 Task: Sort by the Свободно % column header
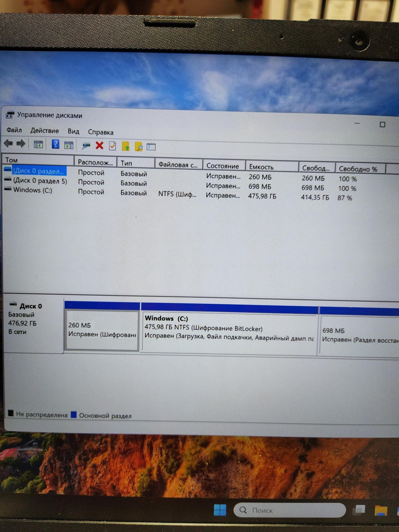pyautogui.click(x=360, y=169)
